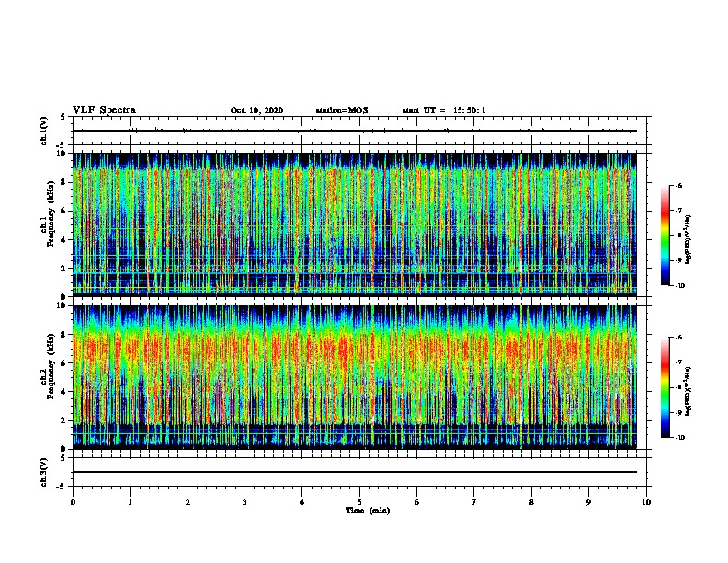Image resolution: width=728 pixels, height=563 pixels.
Task: Click the ch.2 color bar unit label
Action: click(x=688, y=392)
